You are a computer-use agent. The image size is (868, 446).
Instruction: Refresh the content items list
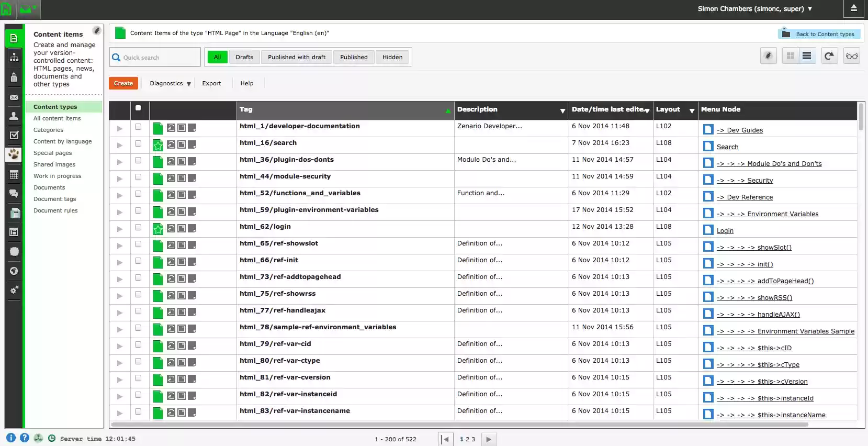829,56
